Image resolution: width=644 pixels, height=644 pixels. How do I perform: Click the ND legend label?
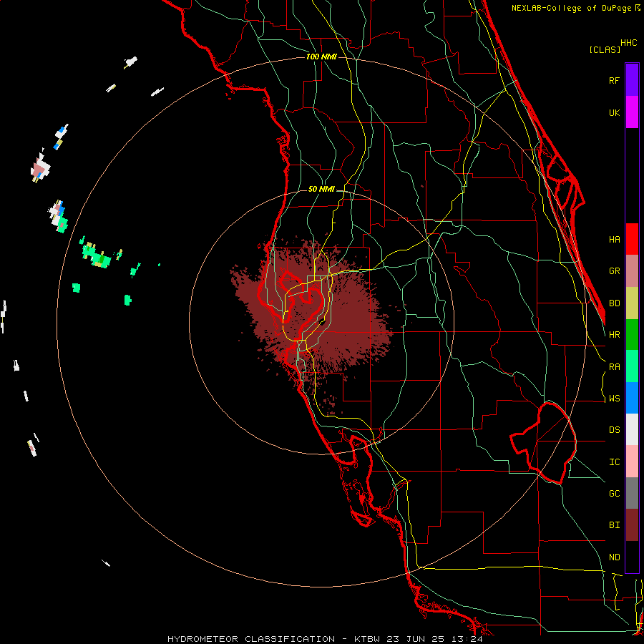pos(614,557)
